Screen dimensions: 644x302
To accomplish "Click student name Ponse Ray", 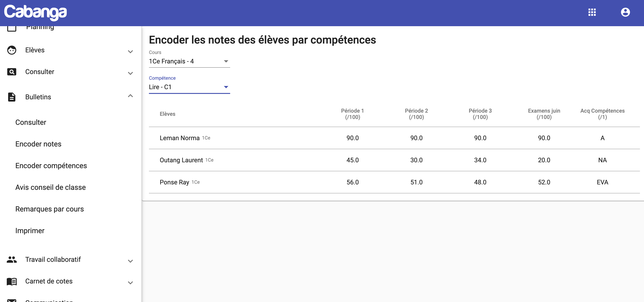I will pyautogui.click(x=174, y=182).
